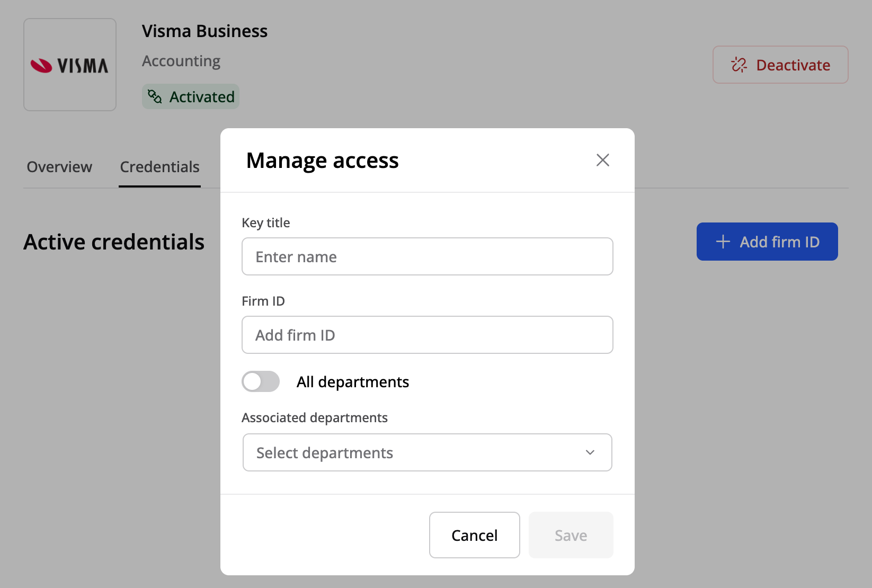Switch to the Overview tab
Screen dimensions: 872x588
point(59,167)
